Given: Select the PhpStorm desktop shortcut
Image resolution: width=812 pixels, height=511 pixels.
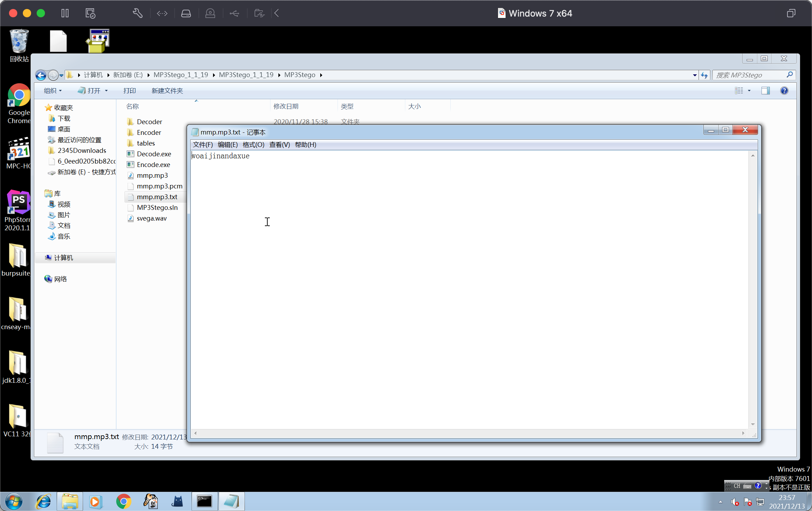Looking at the screenshot, I should (18, 210).
